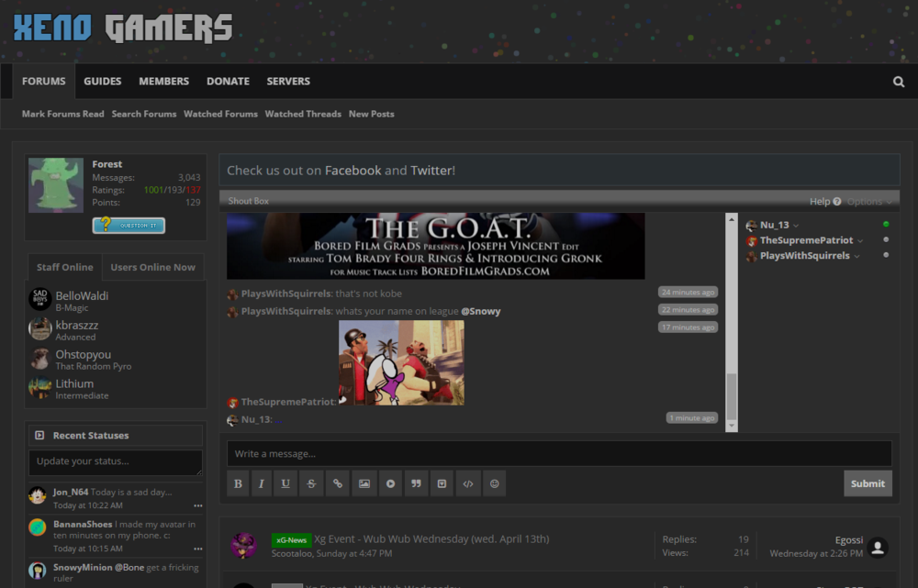Open the Watched Forums link
The width and height of the screenshot is (918, 588).
coord(220,114)
